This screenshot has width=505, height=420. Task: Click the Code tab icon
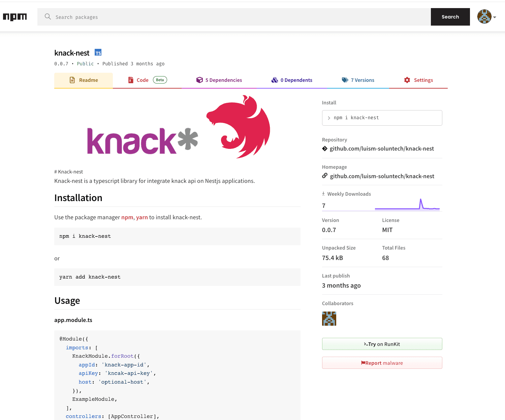[131, 80]
